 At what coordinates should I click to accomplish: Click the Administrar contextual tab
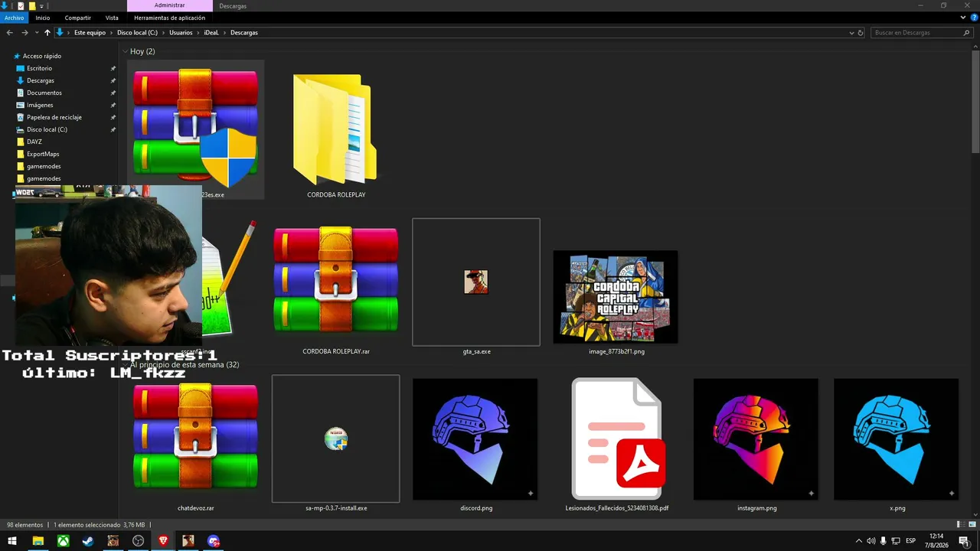click(x=169, y=5)
